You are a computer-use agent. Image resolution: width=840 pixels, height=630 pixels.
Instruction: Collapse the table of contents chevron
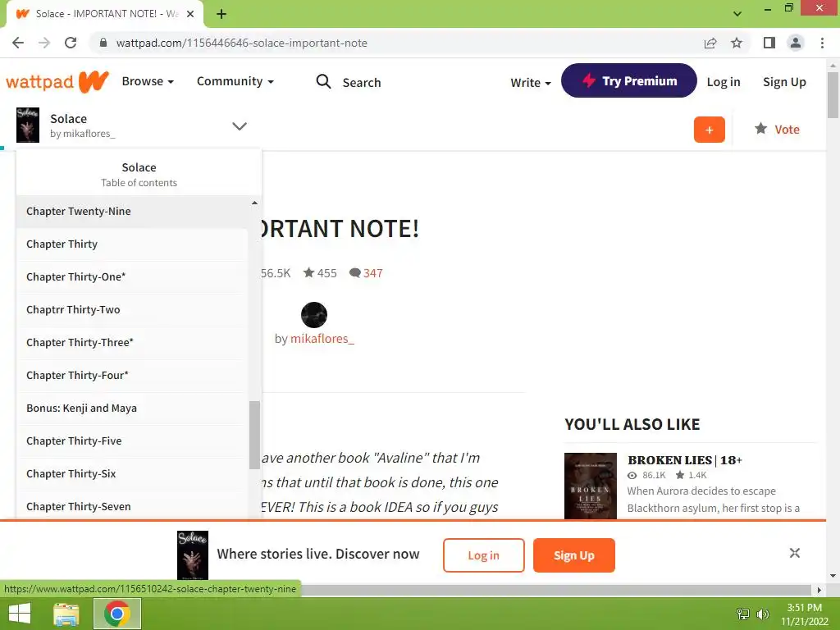tap(240, 126)
